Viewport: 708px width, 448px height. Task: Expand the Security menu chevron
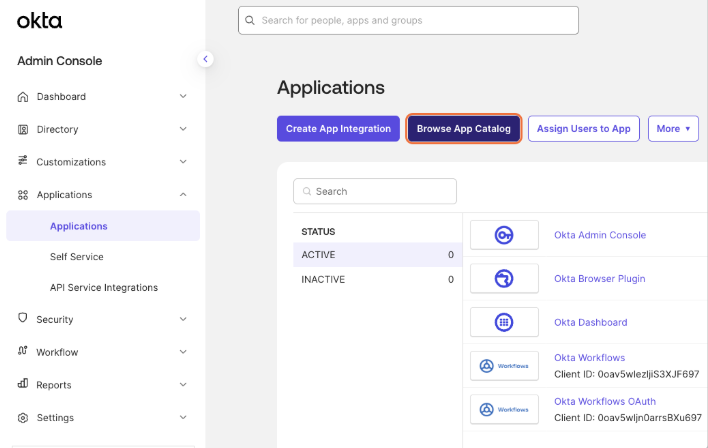coord(183,319)
